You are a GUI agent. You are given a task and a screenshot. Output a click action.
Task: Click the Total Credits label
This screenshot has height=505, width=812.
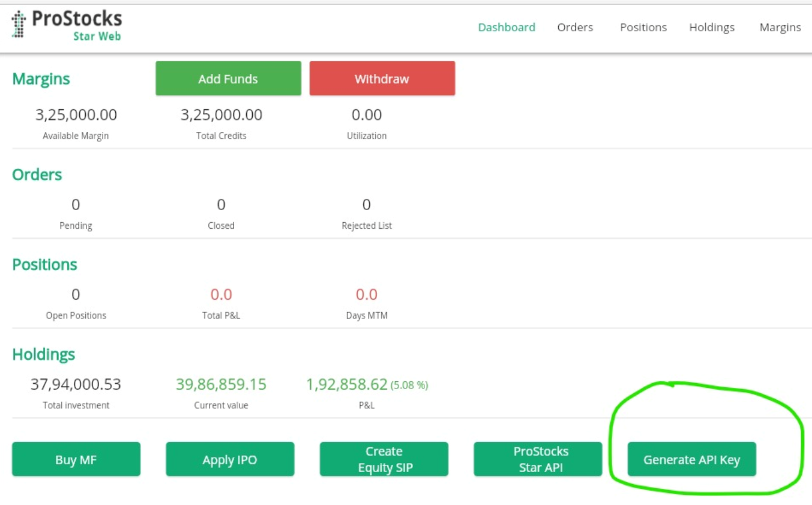coord(221,136)
